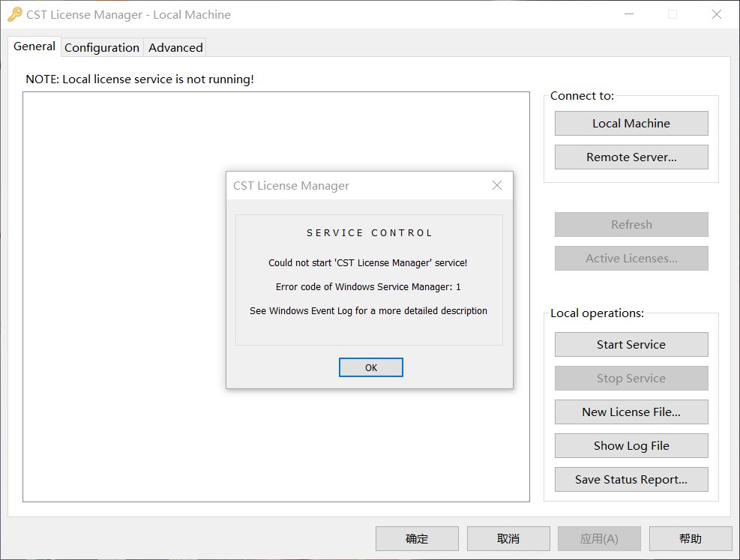Viewport: 740px width, 560px height.
Task: Switch to the General tab
Action: pos(34,46)
